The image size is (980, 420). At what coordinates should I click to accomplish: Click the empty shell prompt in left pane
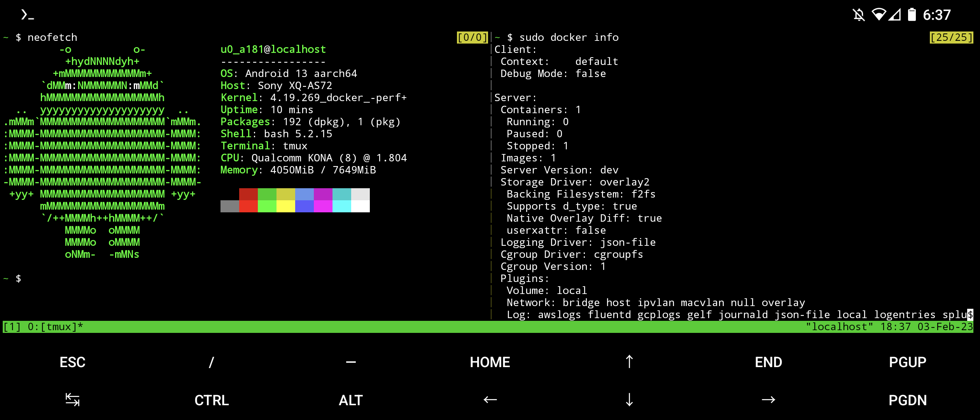[18, 278]
